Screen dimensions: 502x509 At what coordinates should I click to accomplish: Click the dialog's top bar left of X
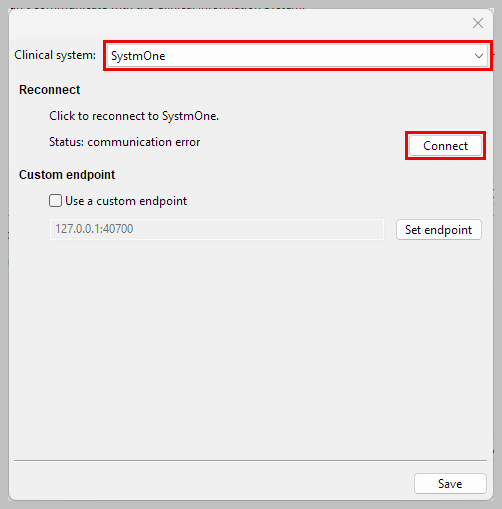pyautogui.click(x=238, y=23)
